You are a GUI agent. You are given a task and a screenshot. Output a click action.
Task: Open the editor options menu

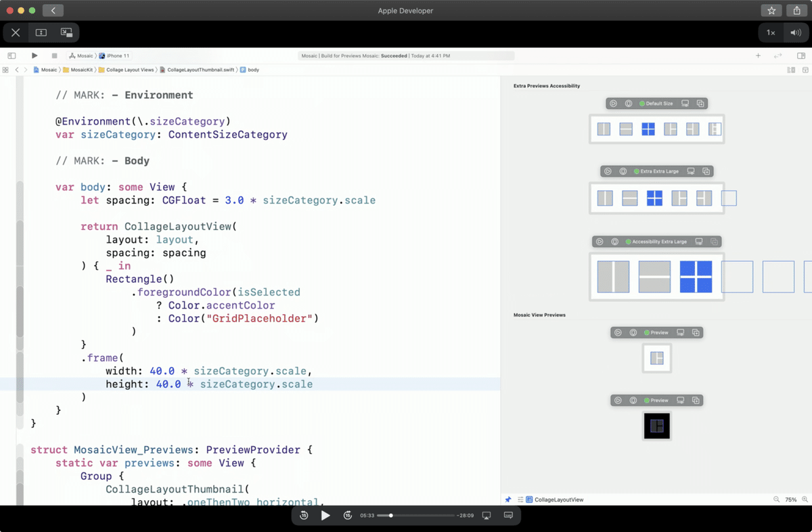point(790,70)
